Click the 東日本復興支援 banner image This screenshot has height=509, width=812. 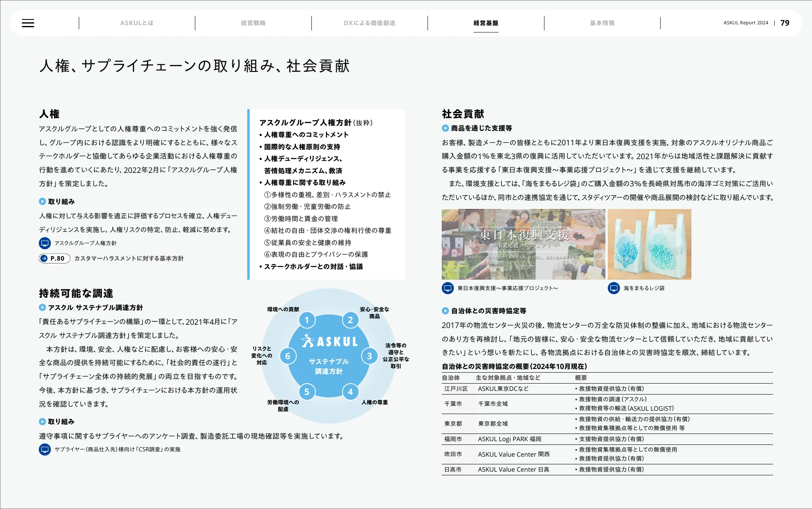(523, 244)
